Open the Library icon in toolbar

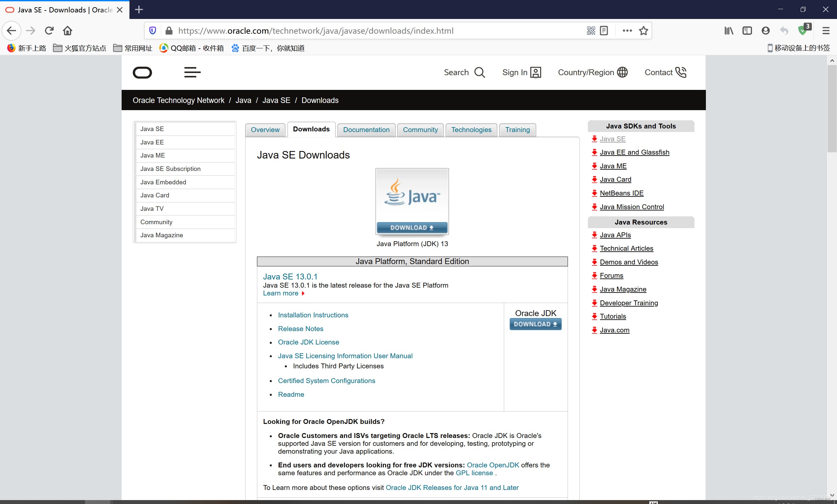click(729, 31)
